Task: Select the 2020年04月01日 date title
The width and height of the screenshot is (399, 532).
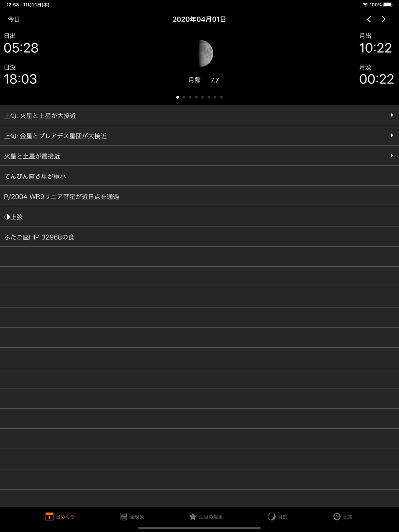Action: (x=199, y=19)
